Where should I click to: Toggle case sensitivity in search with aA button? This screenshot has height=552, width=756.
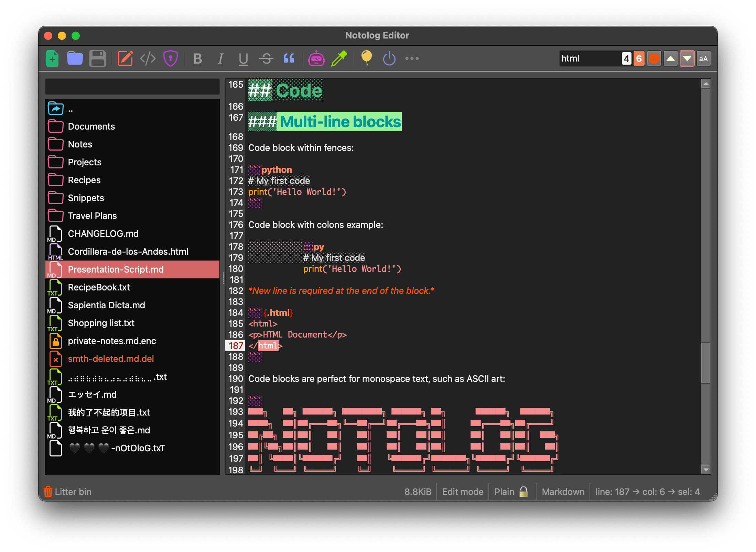tap(703, 58)
